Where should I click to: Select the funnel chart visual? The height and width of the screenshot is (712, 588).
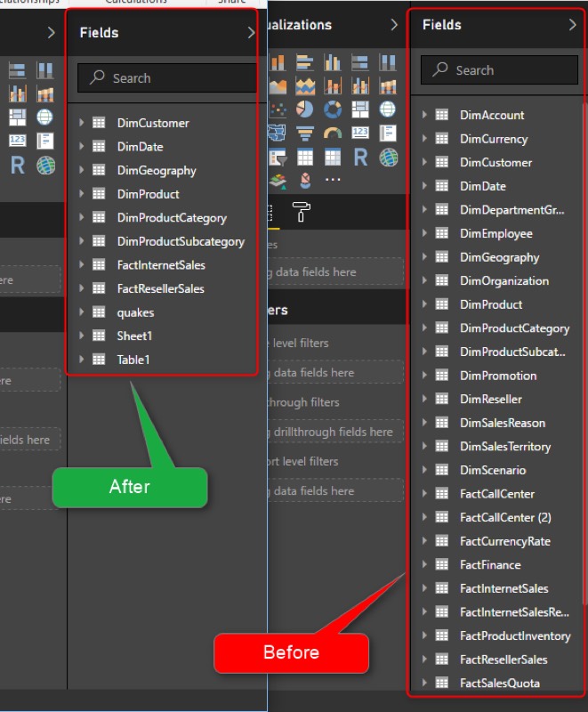coord(305,133)
